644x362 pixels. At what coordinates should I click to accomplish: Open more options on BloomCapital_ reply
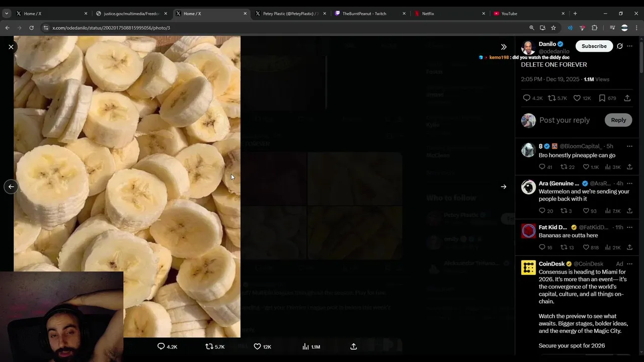[630, 146]
